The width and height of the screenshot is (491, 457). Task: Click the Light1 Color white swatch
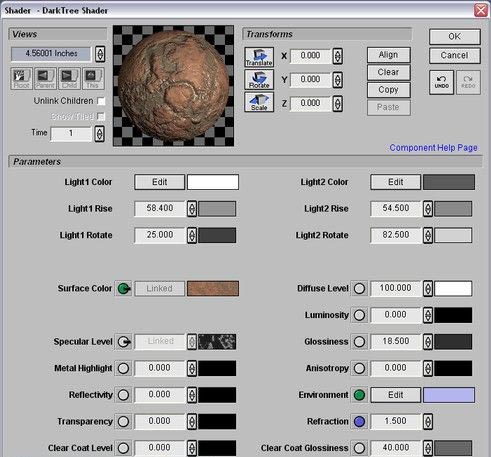tap(213, 182)
